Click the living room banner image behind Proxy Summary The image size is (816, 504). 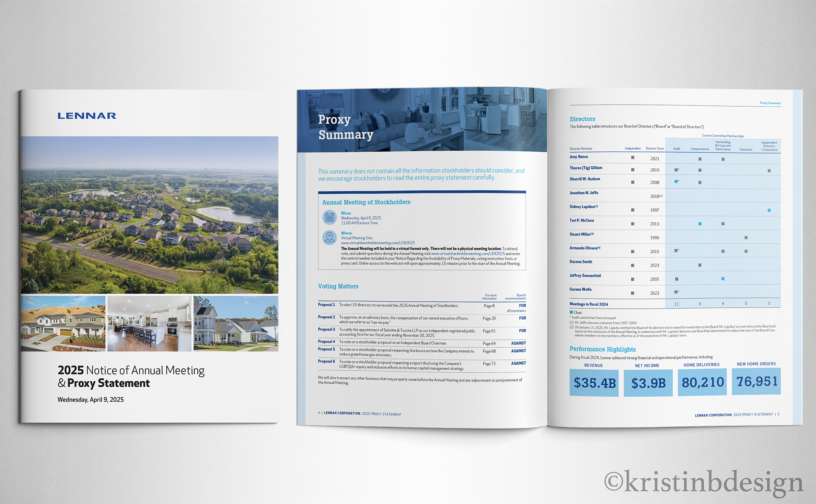(x=422, y=120)
